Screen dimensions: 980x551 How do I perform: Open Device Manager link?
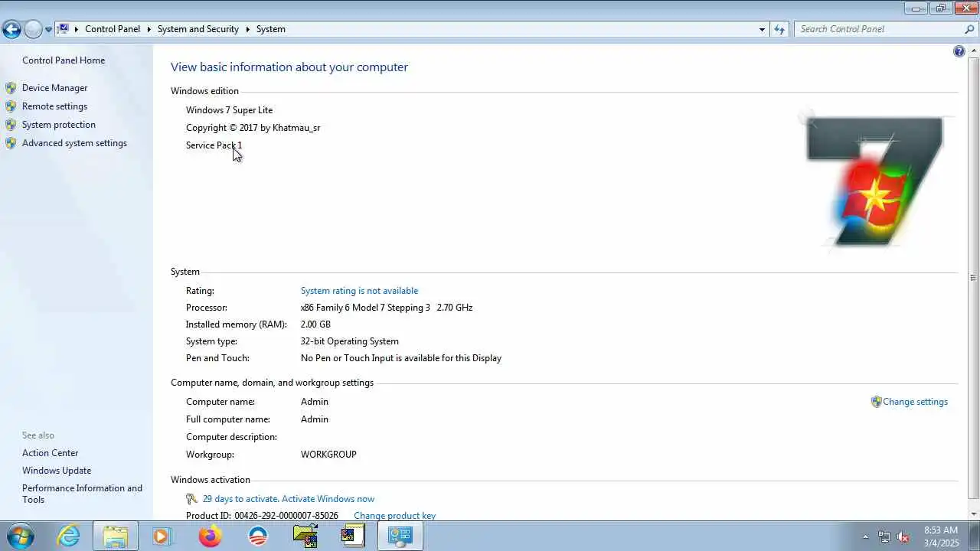click(55, 88)
